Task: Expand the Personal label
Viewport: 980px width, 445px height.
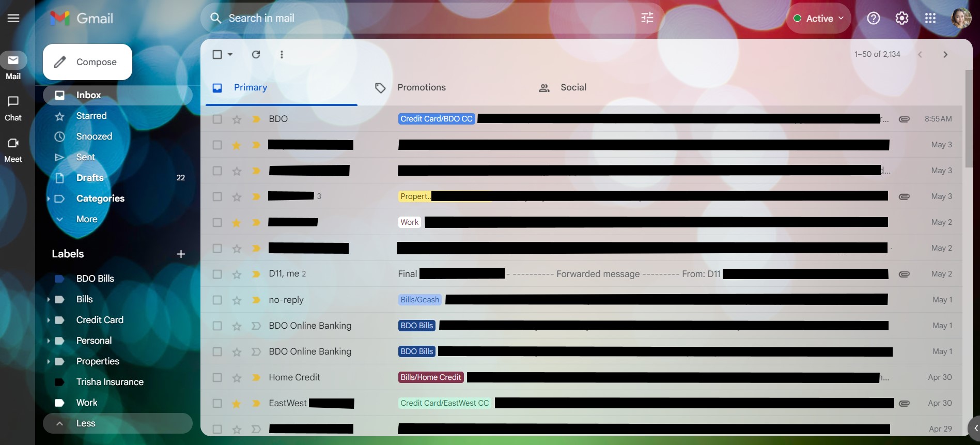Action: tap(49, 341)
